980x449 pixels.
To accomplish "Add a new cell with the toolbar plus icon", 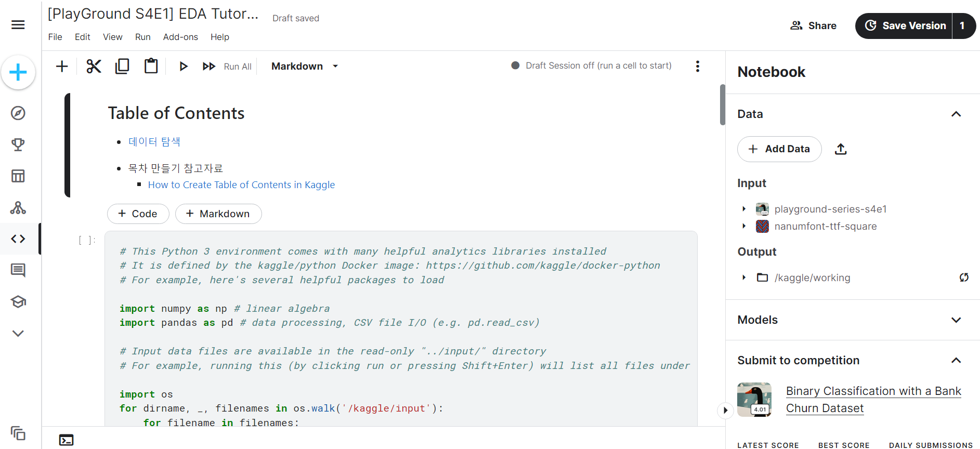I will 62,66.
